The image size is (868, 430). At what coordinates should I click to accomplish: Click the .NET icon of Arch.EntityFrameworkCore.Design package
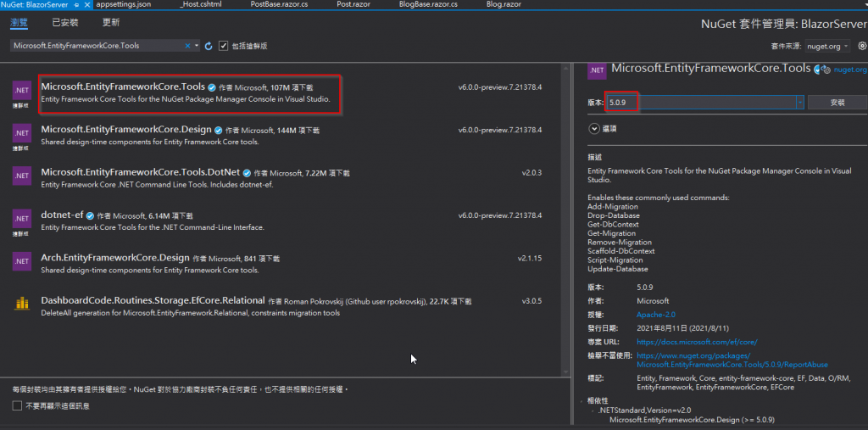tap(21, 261)
